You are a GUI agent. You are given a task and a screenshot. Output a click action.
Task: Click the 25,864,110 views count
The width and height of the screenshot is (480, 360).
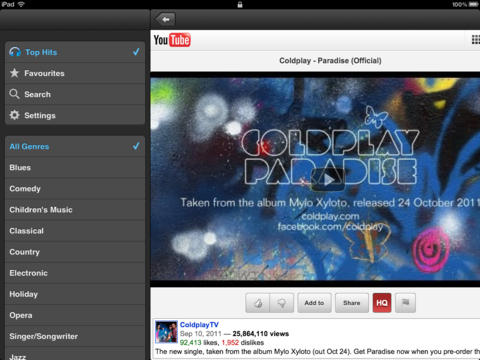click(x=261, y=334)
